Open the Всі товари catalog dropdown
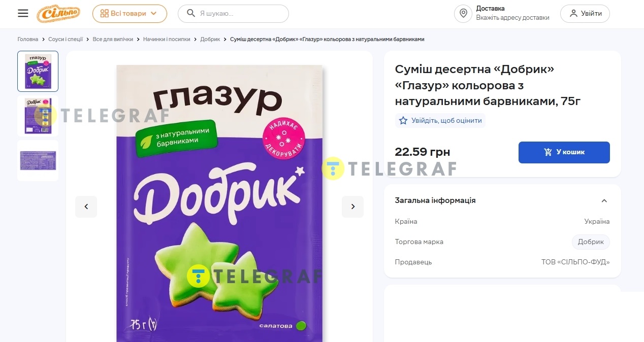This screenshot has height=342, width=644. click(x=130, y=14)
